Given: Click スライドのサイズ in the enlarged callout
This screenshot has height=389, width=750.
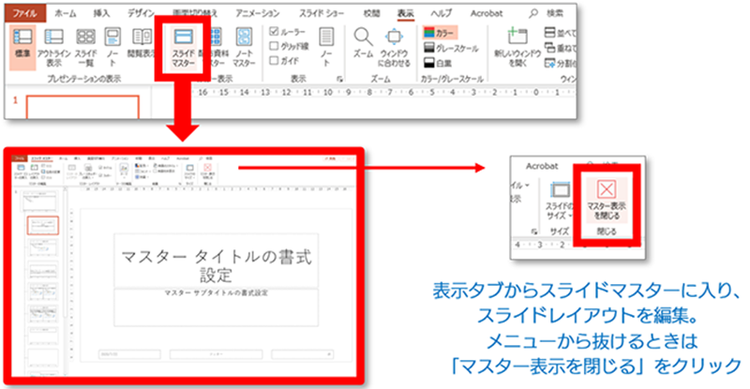Looking at the screenshot, I should [x=559, y=201].
